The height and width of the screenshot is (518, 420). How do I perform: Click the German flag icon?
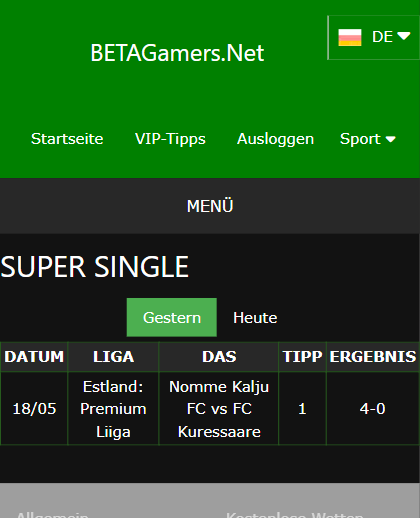[350, 37]
